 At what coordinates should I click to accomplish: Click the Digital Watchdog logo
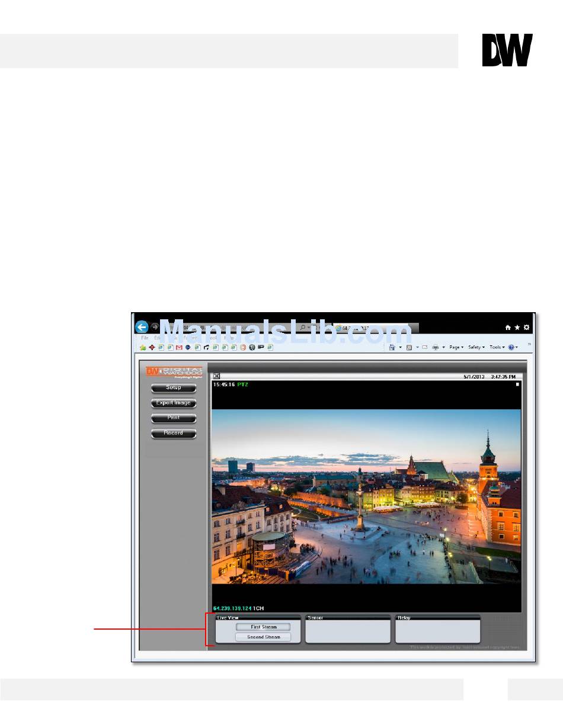(x=174, y=371)
